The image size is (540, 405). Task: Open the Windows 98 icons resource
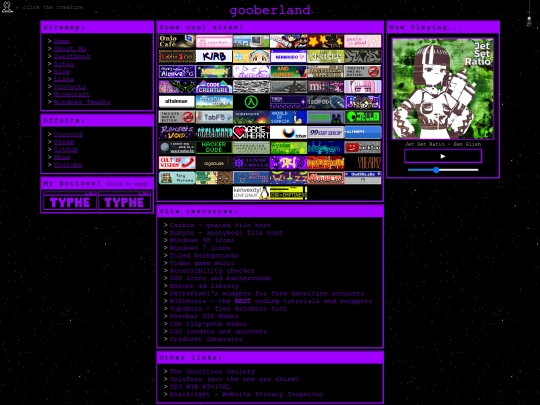(202, 240)
